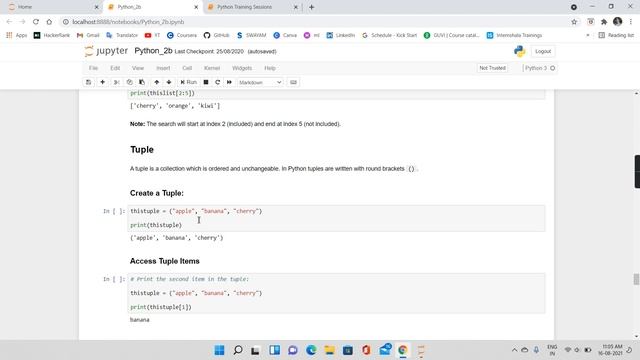Click the address bar URL
640x360 pixels.
[128, 22]
